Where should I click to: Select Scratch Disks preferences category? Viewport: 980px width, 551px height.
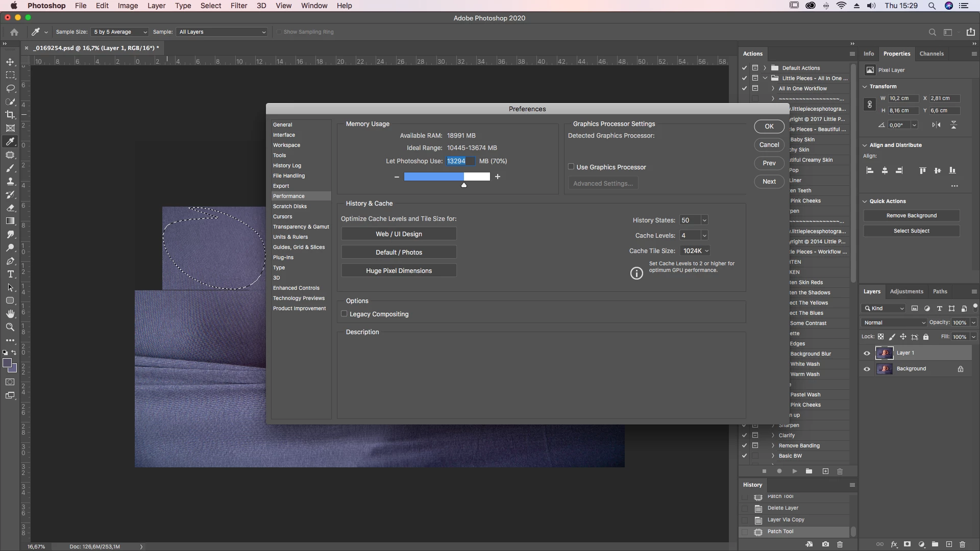point(289,207)
